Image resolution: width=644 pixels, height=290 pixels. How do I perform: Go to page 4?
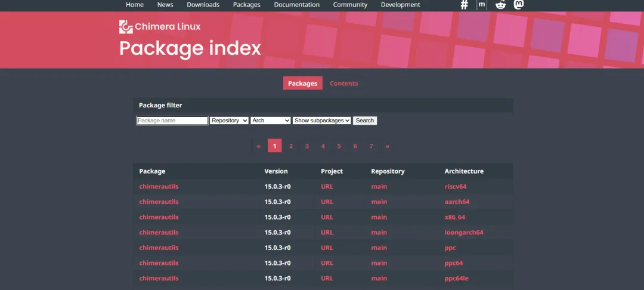coord(323,146)
